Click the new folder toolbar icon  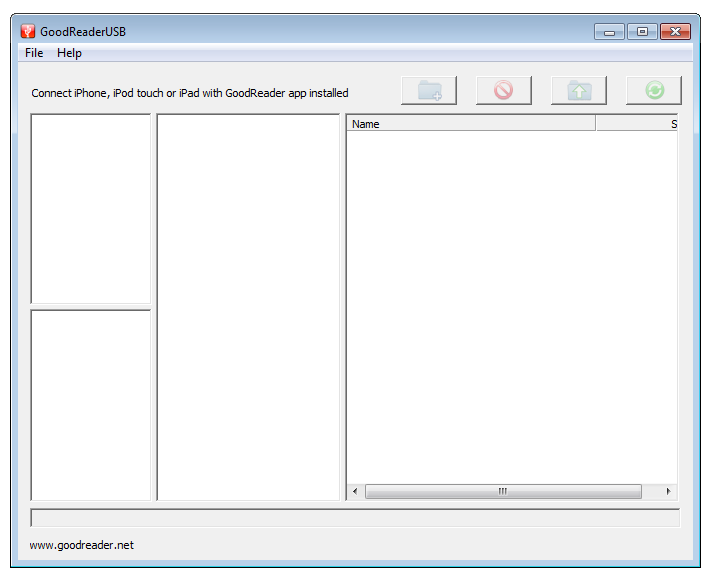point(429,90)
